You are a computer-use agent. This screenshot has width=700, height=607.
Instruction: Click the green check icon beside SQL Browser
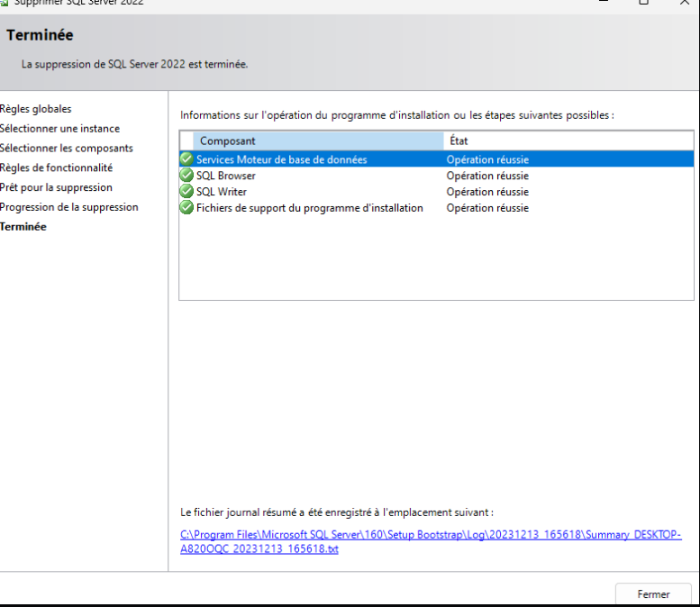(x=186, y=176)
